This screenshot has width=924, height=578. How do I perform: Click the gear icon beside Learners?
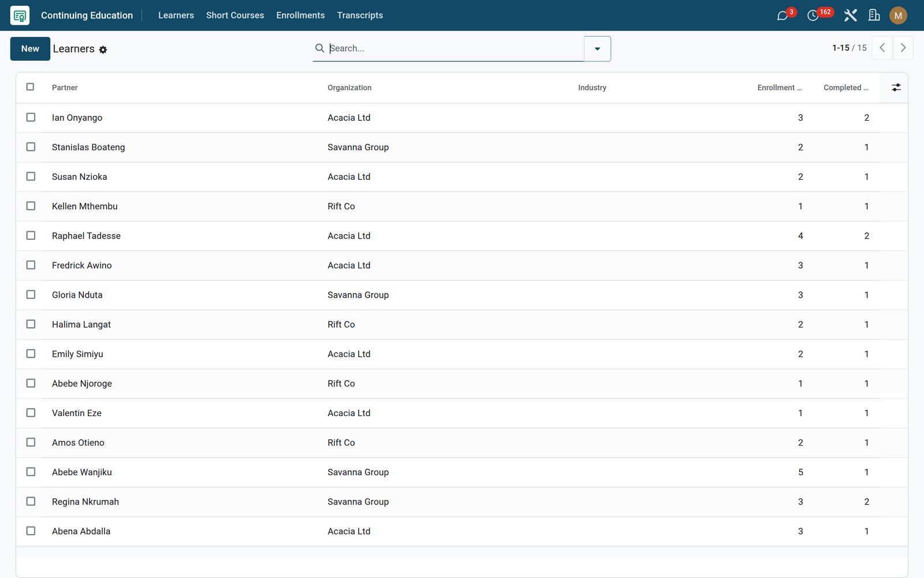pyautogui.click(x=103, y=50)
